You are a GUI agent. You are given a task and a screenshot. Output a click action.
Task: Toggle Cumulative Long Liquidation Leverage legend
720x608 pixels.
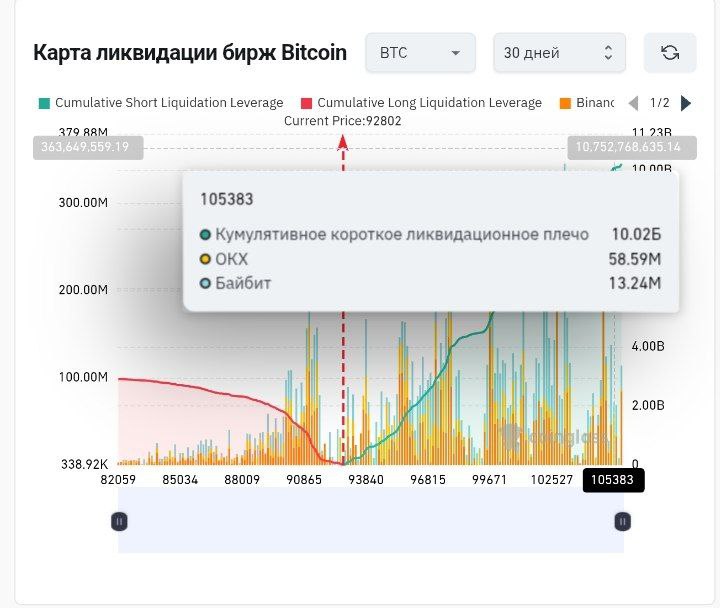click(x=421, y=103)
